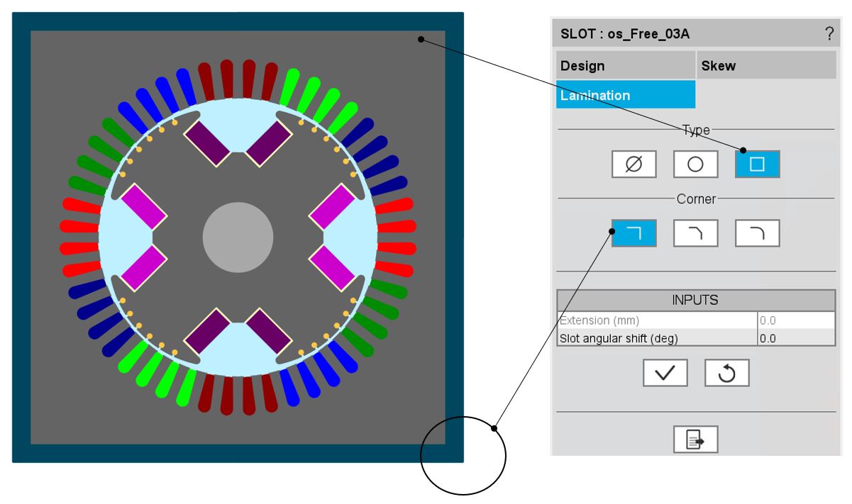Click the gray rotor shaft circle
This screenshot has height=504, width=852.
238,237
